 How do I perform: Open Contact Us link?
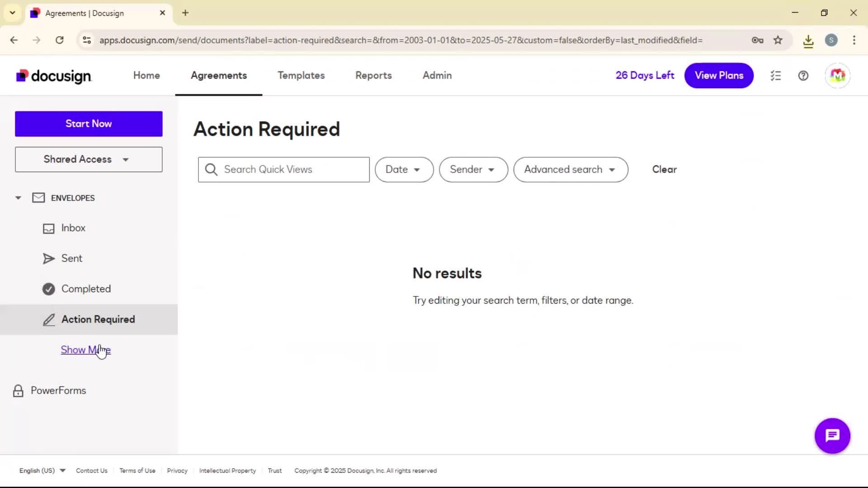tap(92, 470)
